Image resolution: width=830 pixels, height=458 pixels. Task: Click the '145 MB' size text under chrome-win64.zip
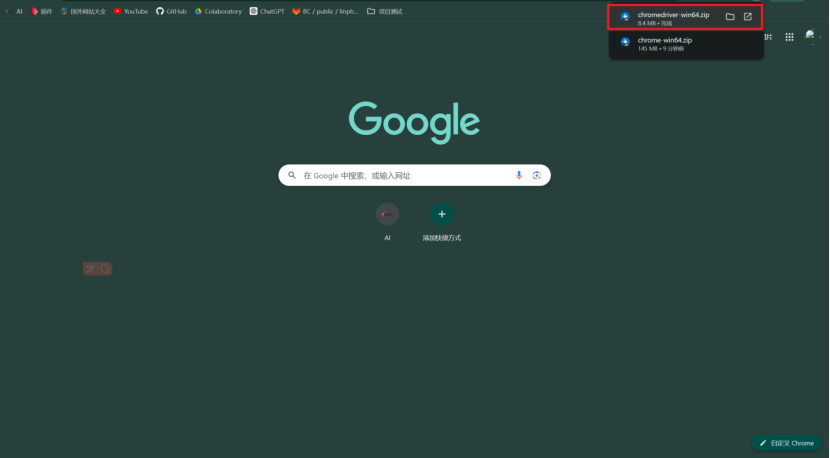pyautogui.click(x=647, y=49)
